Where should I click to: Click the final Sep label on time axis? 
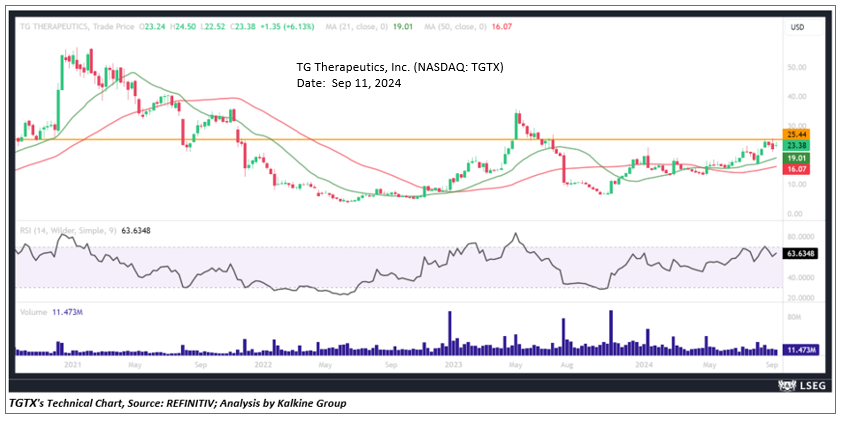click(772, 365)
